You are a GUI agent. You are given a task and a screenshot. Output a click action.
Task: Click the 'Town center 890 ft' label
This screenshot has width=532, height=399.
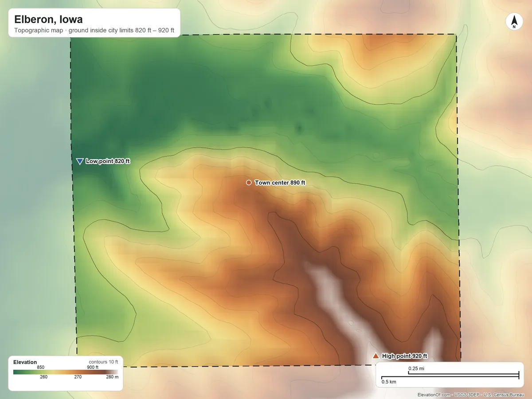click(280, 183)
